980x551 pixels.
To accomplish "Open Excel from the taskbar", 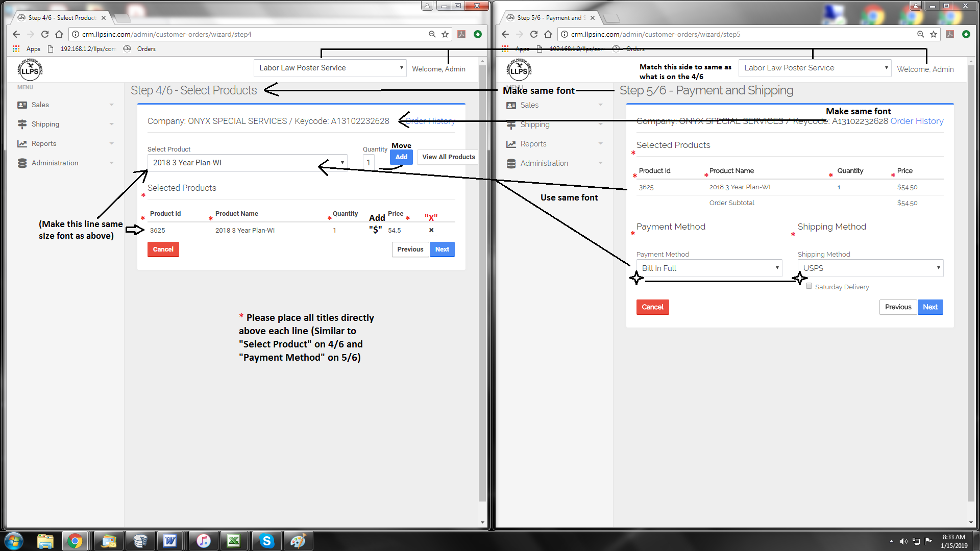I will pyautogui.click(x=234, y=541).
